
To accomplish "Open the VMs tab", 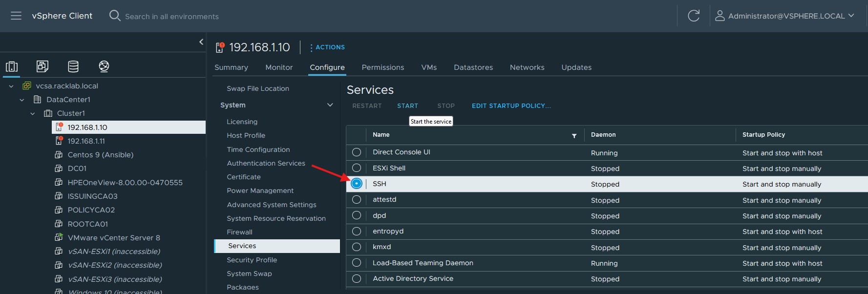I will tap(429, 67).
